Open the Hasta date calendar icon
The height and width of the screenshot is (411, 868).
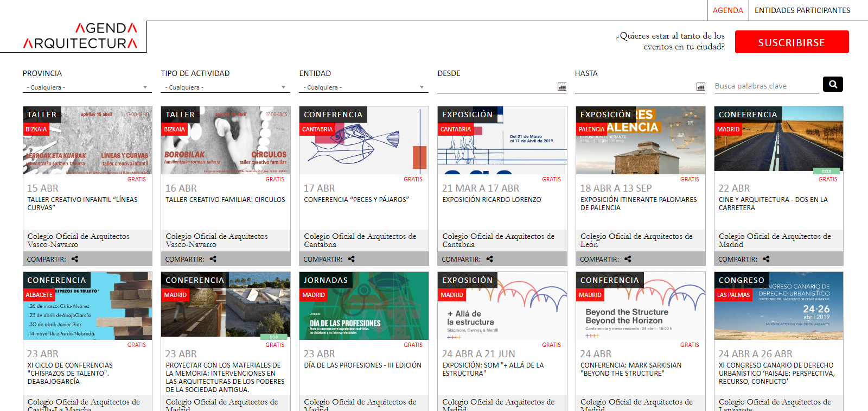click(701, 86)
